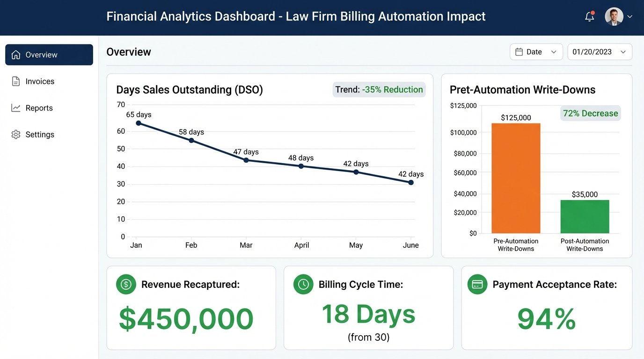The width and height of the screenshot is (644, 359).
Task: Click the notification bell
Action: click(589, 16)
